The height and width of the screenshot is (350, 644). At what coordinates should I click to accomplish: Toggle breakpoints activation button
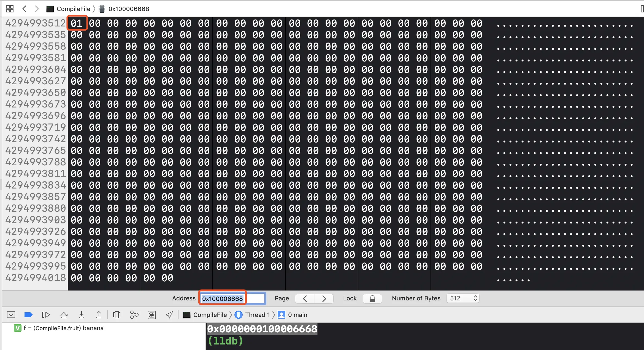[x=28, y=315]
